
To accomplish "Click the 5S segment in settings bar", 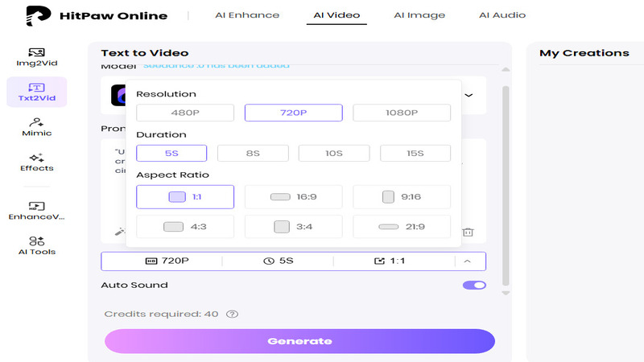I will [x=278, y=261].
